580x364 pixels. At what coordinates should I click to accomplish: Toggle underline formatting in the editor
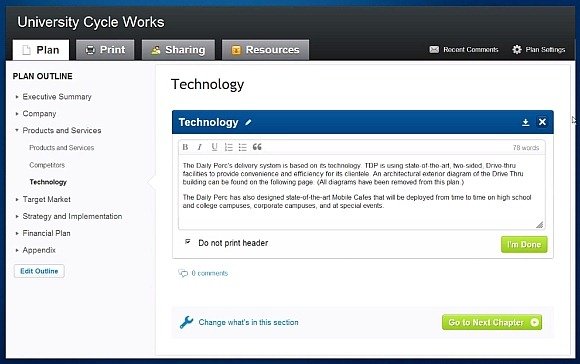point(214,147)
